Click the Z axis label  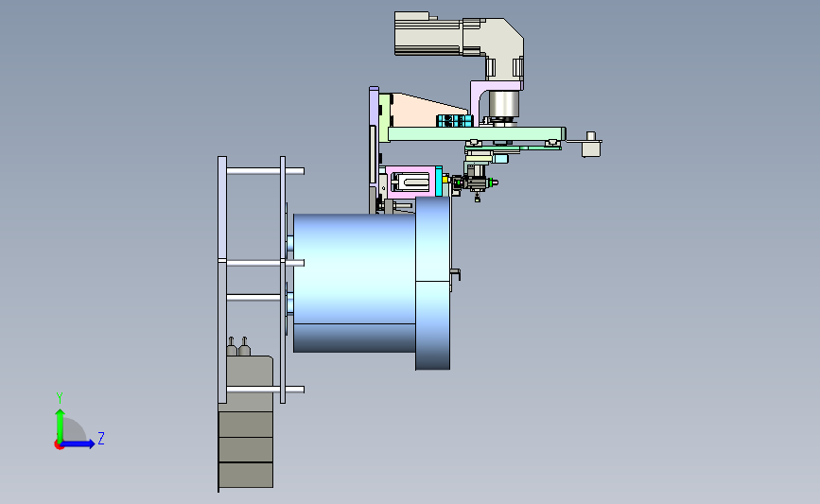[x=101, y=438]
